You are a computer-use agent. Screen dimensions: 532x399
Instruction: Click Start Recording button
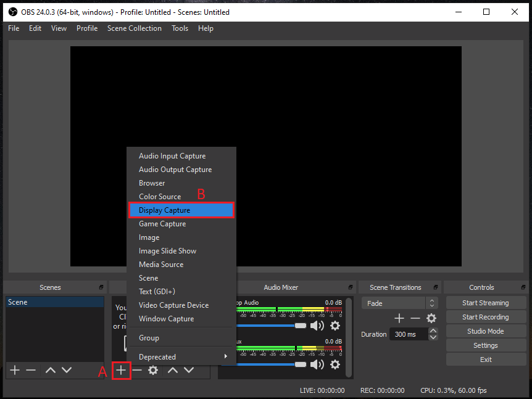coord(486,317)
